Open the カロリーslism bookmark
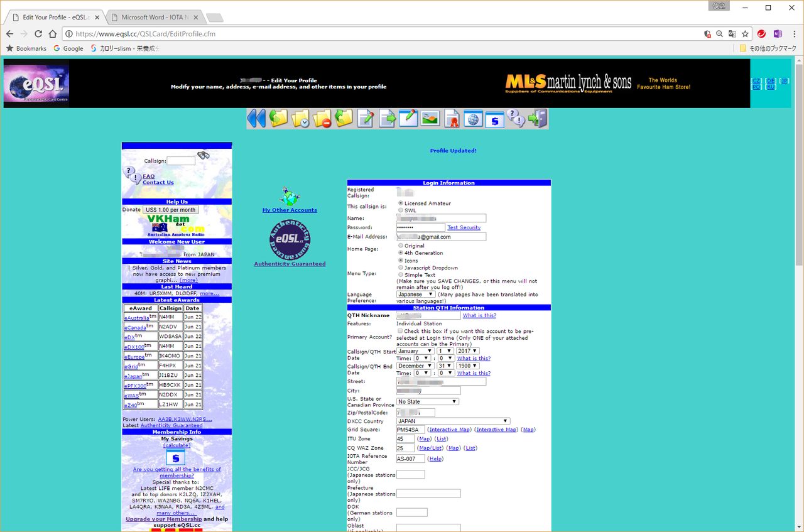 tap(125, 48)
